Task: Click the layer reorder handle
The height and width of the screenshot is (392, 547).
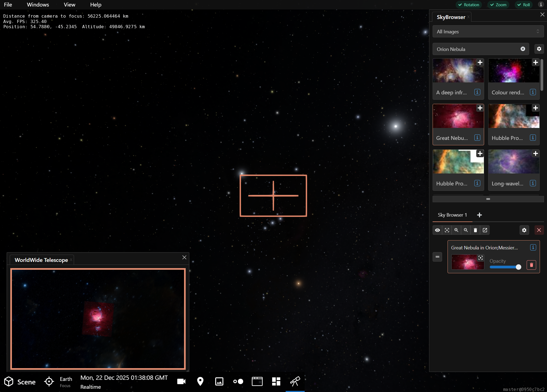Action: 437,257
